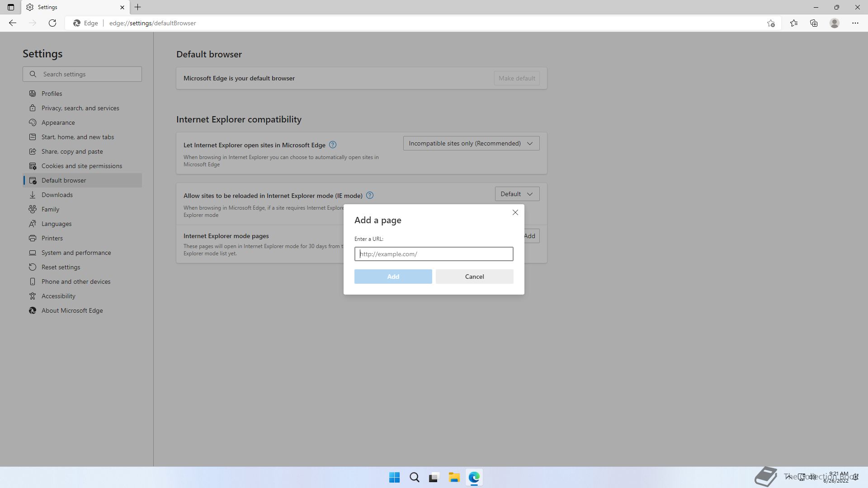The height and width of the screenshot is (488, 868).
Task: Expand the IE mode Default dropdown
Action: [x=517, y=194]
